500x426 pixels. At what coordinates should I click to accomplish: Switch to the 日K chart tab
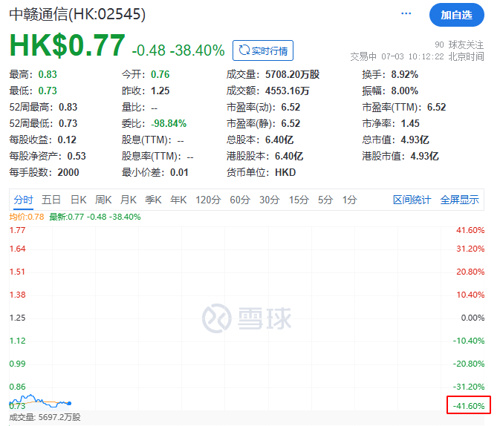78,200
